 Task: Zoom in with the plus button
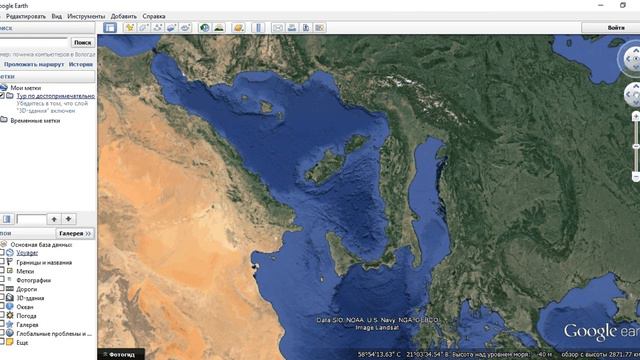click(636, 116)
